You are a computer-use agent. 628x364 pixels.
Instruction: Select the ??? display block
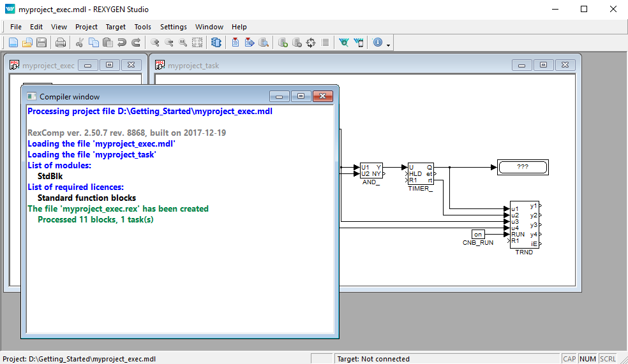(x=523, y=167)
